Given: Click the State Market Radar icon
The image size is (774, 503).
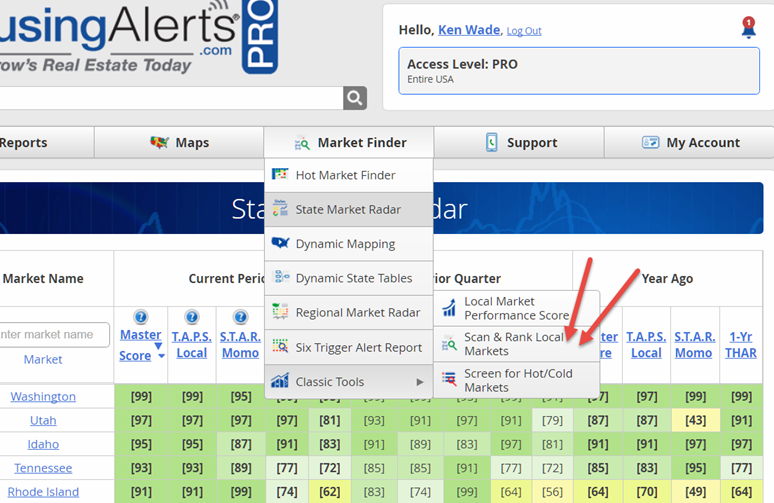Looking at the screenshot, I should coord(280,209).
